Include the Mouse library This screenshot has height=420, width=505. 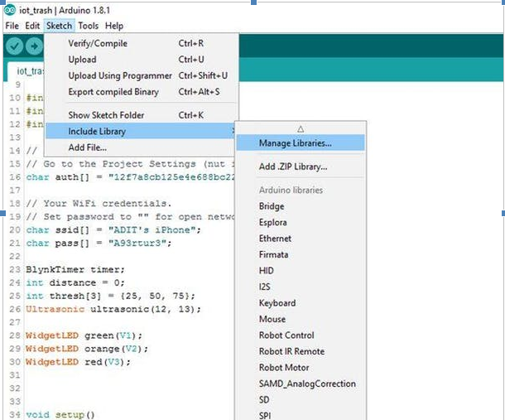[301, 319]
